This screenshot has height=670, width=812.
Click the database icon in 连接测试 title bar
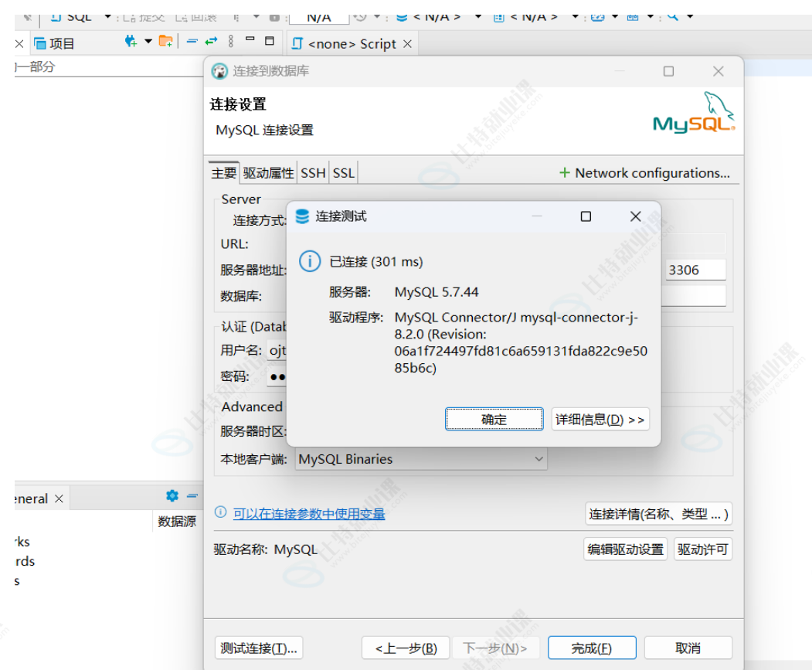(x=302, y=216)
